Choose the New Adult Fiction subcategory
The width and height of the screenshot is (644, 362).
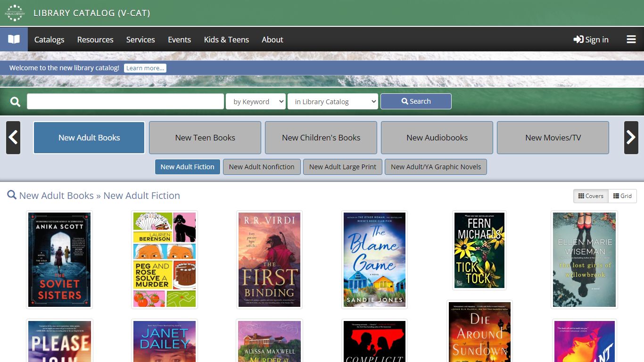[187, 167]
